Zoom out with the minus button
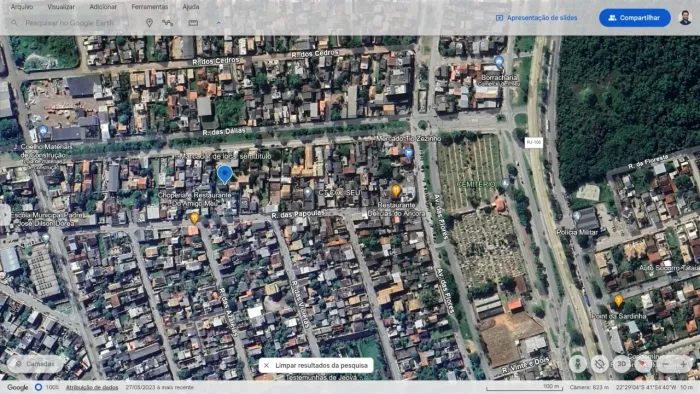 coord(665,364)
